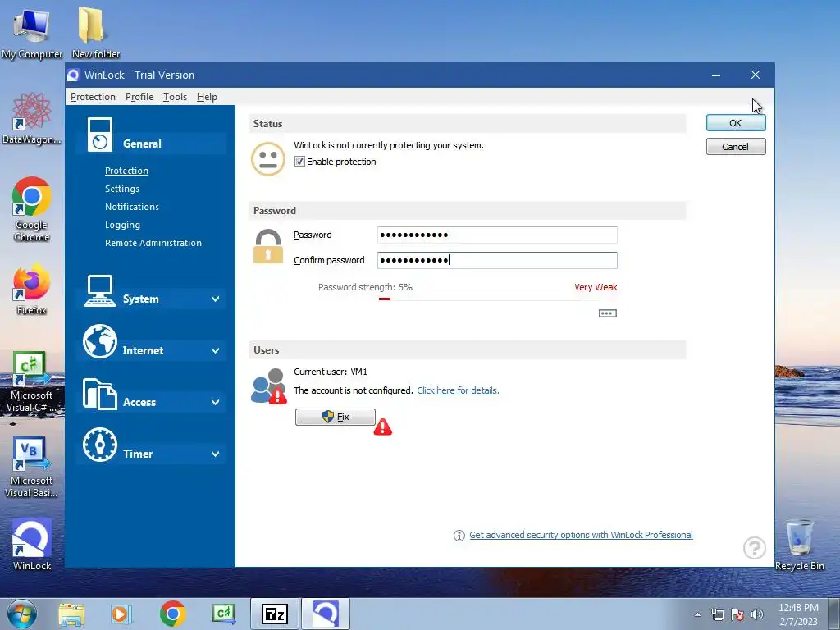
Task: Click the Action Center flag tray icon
Action: (737, 614)
